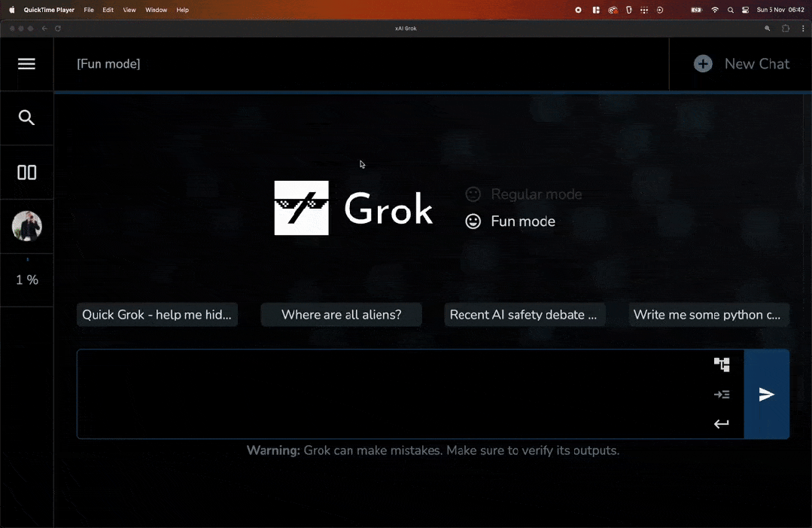Open Spotlight search in menu bar
This screenshot has height=528, width=812.
coord(730,10)
